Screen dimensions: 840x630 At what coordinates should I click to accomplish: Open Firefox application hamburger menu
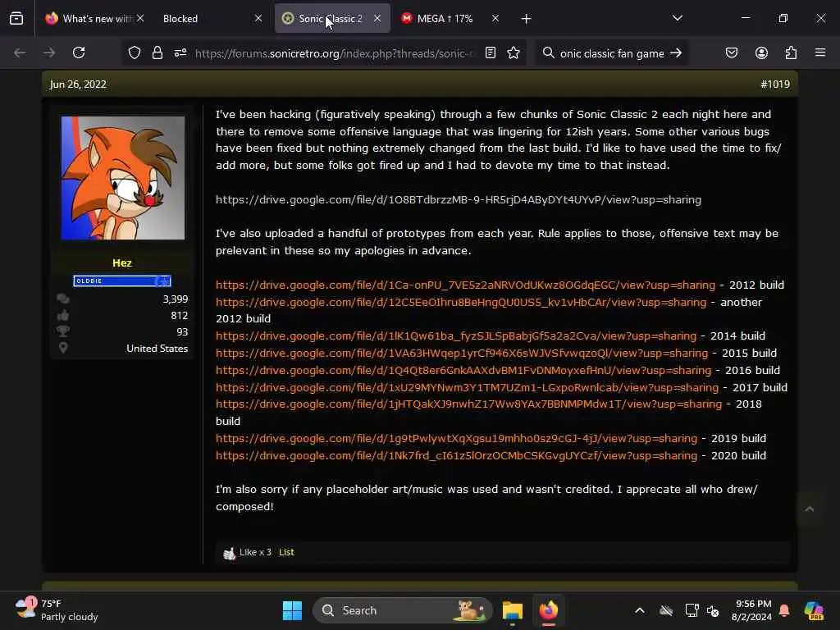coord(820,52)
